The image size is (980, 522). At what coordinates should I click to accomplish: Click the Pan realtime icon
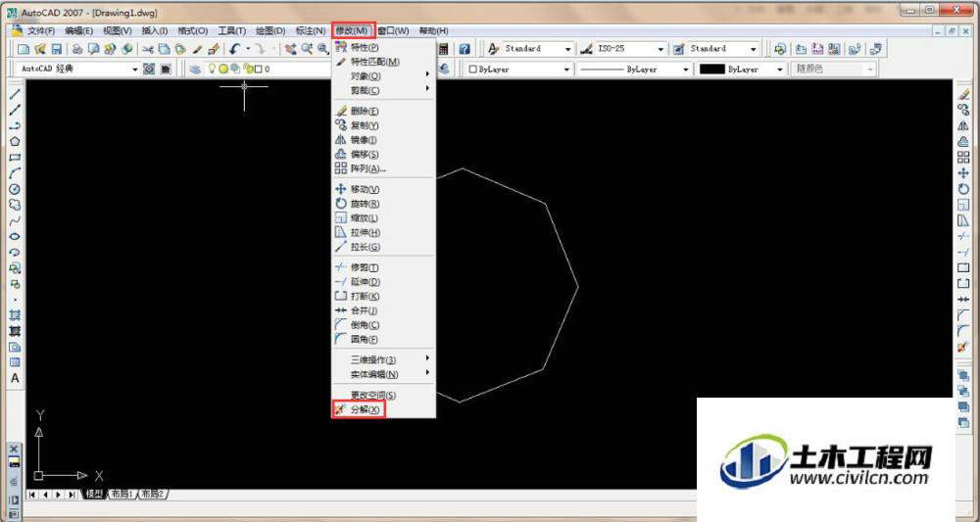(290, 49)
